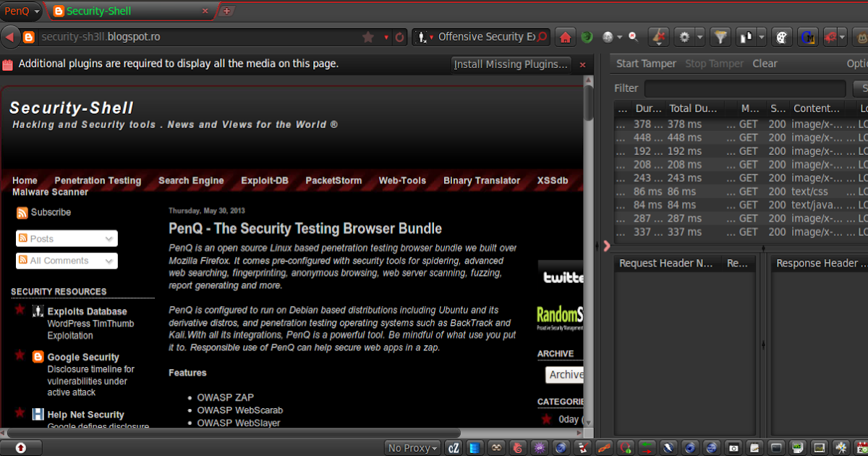Click the picture frame status bar icon
Image resolution: width=868 pixels, height=456 pixels.
820,448
